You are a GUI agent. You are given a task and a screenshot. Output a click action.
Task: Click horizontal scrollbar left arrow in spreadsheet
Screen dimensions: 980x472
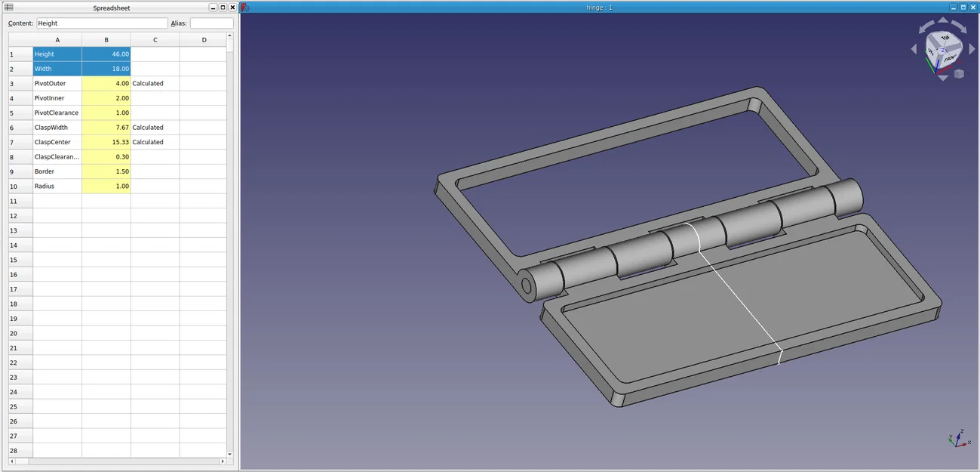[11, 461]
